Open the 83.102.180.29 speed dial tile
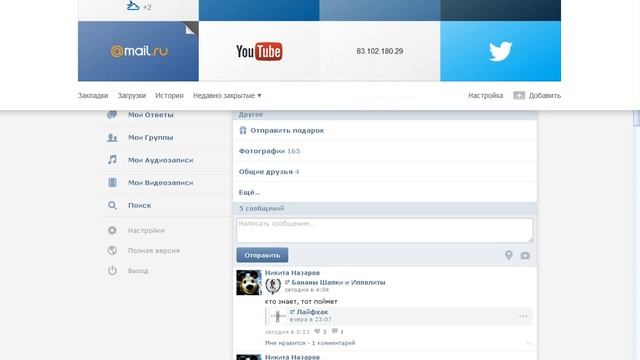Viewport: 640px width, 360px height. point(380,51)
